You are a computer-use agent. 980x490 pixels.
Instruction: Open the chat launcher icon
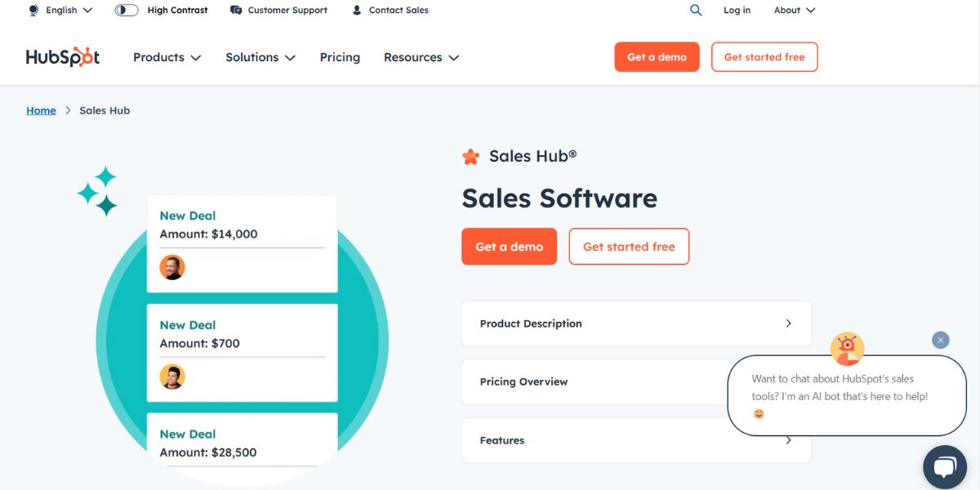(944, 466)
